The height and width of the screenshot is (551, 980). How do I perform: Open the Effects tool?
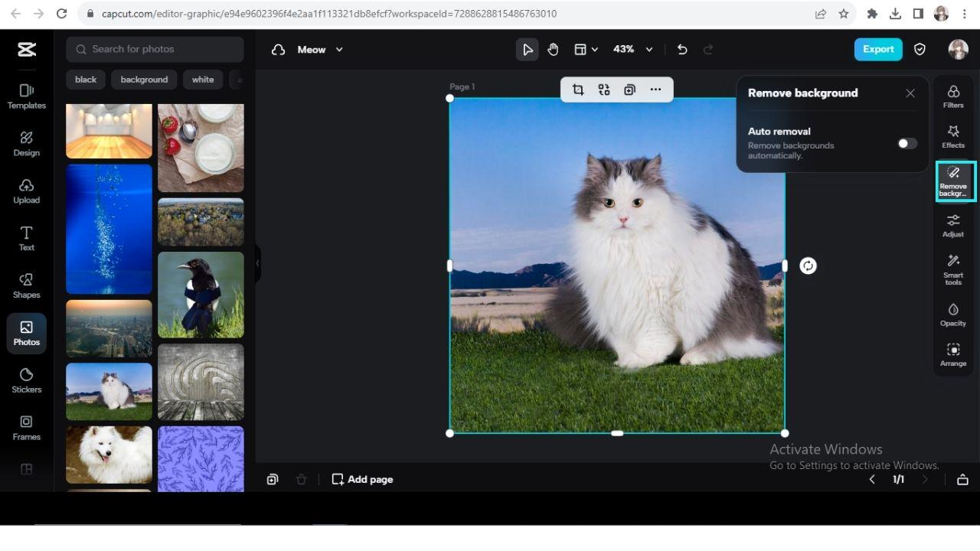point(953,137)
